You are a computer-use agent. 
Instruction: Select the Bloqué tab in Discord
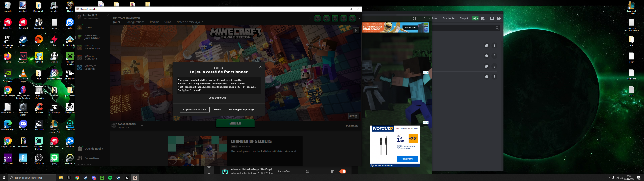coord(464,18)
